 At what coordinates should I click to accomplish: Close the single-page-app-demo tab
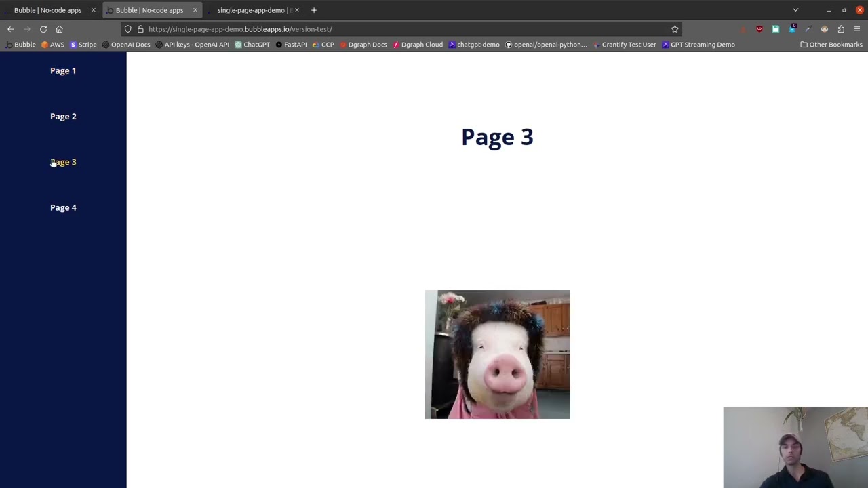coord(297,10)
